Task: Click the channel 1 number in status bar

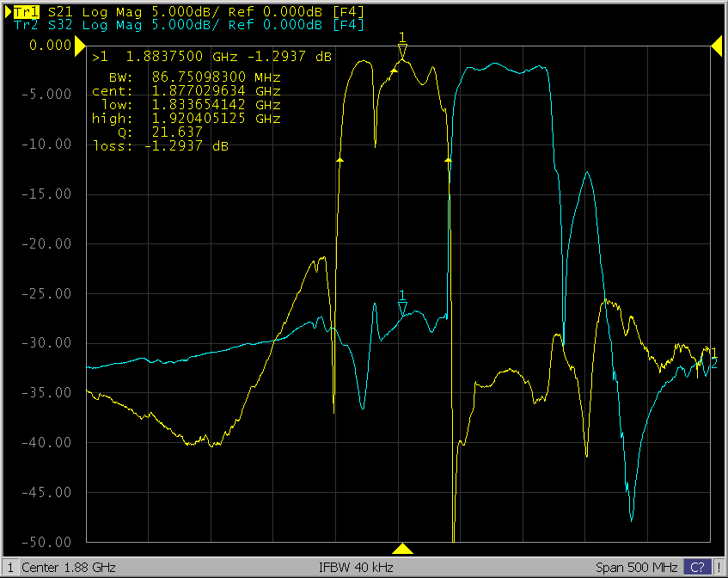Action: (9, 568)
